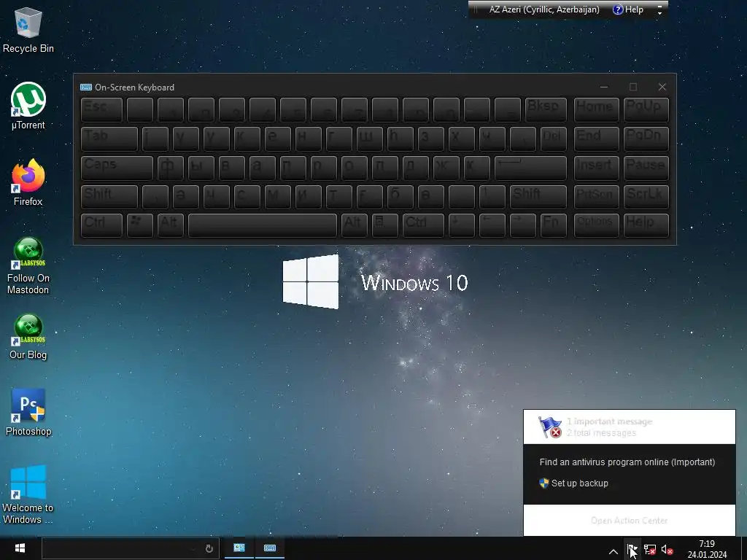Toggle the Fn key on keyboard

[x=553, y=225]
